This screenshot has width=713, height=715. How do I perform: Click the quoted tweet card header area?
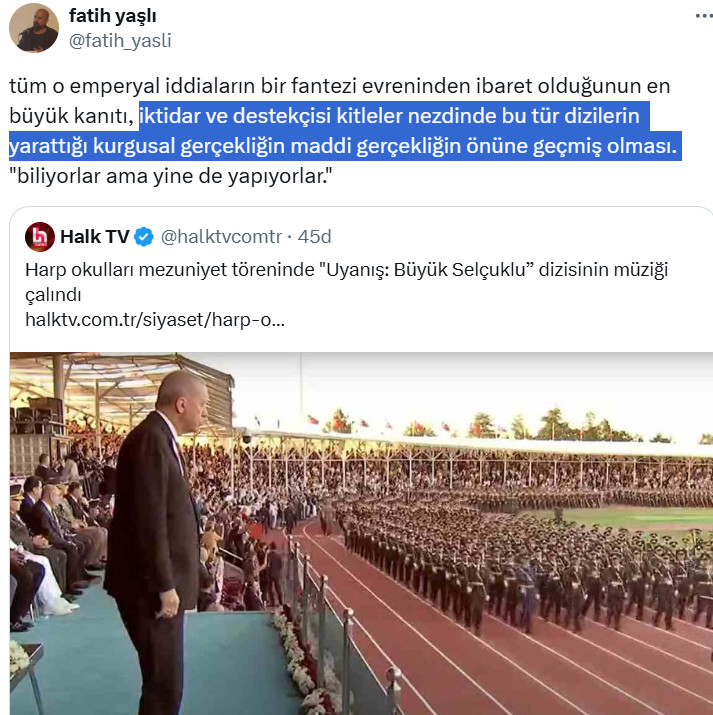click(178, 237)
